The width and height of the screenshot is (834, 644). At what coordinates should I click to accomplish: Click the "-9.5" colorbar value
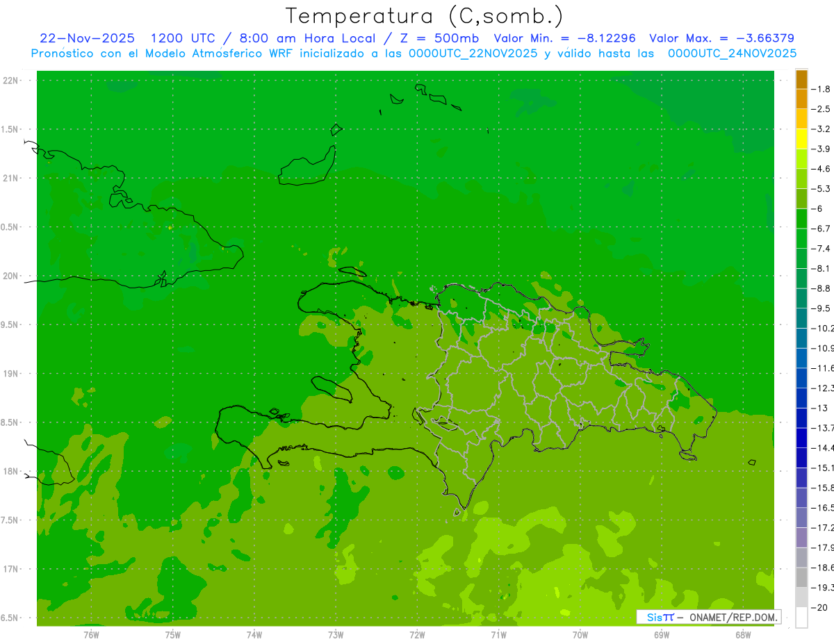tap(821, 308)
